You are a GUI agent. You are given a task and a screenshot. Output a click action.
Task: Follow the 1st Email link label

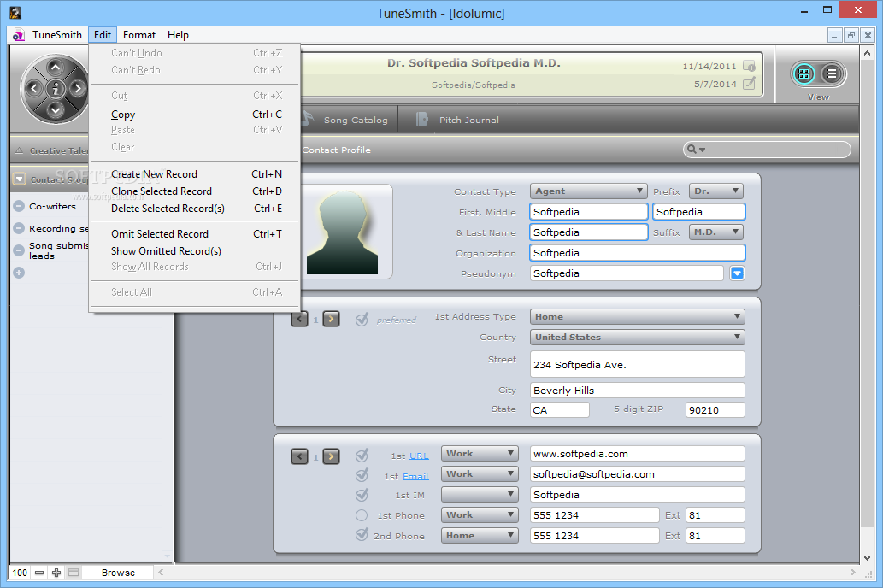coord(415,477)
